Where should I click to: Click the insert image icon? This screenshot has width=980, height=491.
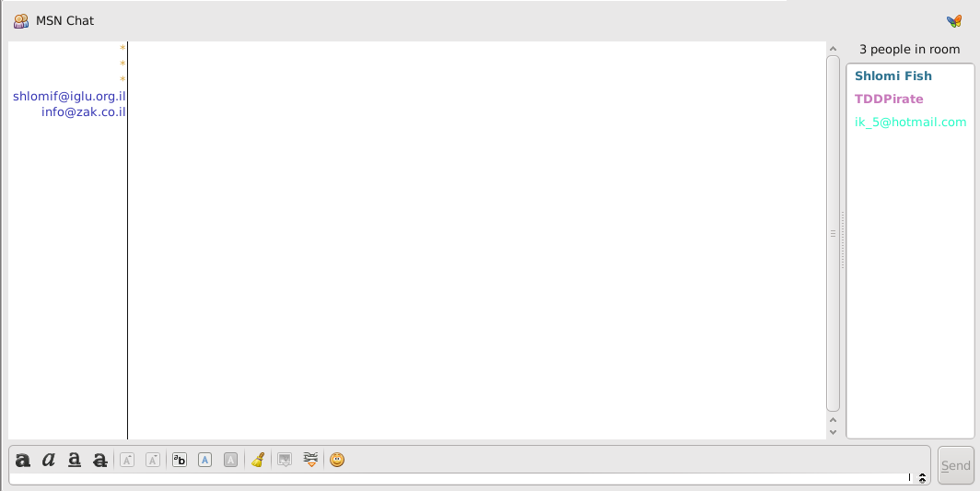[286, 460]
